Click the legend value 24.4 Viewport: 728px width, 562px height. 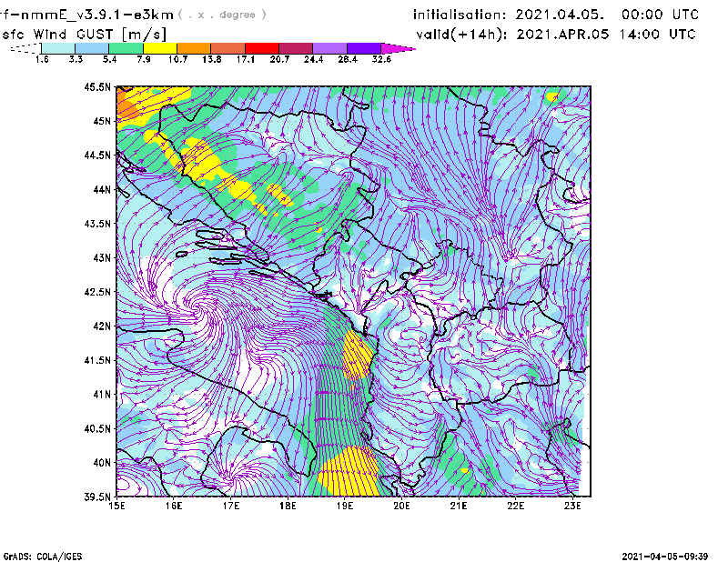tap(313, 59)
